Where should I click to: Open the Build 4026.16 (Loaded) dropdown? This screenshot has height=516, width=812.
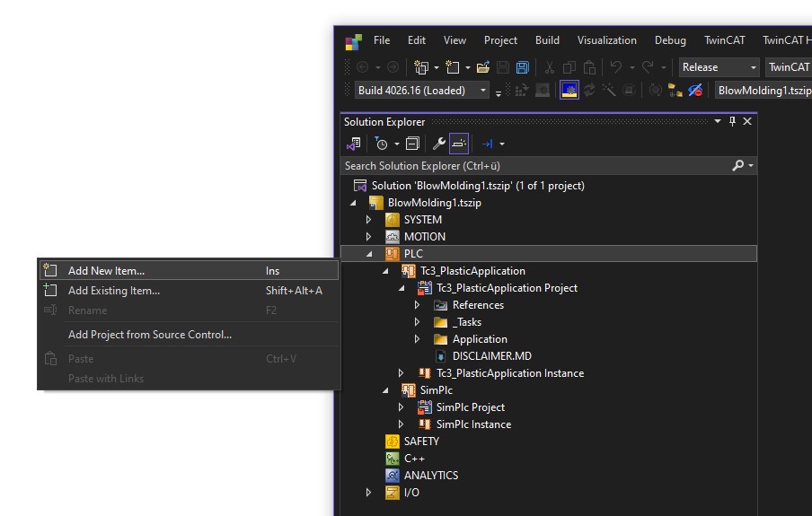click(422, 90)
